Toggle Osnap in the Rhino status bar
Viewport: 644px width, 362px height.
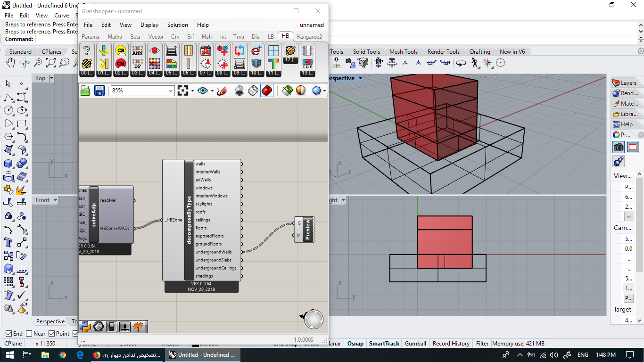click(355, 344)
